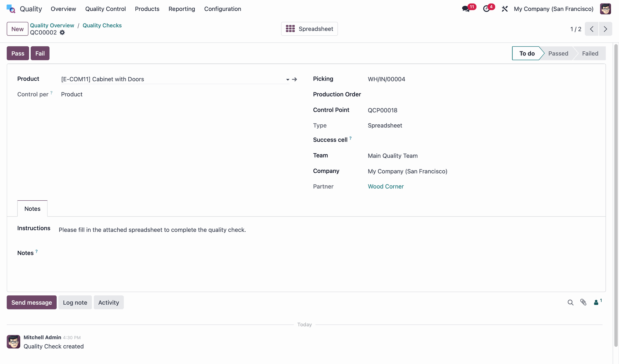The height and width of the screenshot is (364, 619).
Task: Set status to Passed in statusbar
Action: click(558, 53)
